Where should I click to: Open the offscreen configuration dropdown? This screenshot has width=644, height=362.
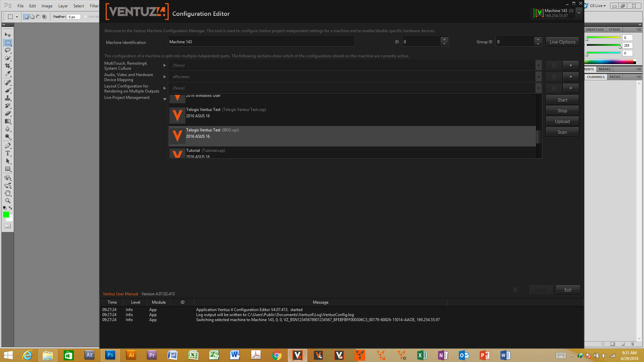coord(538,77)
